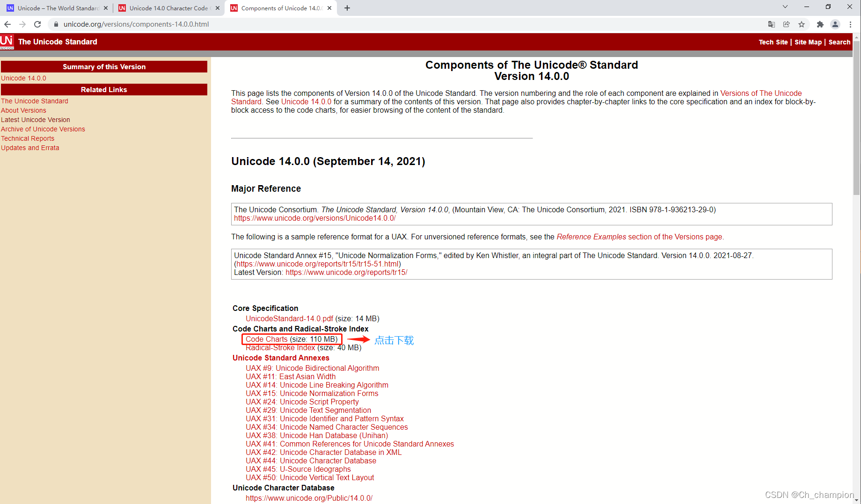Open UAX #34 Named Character Sequences
The image size is (861, 504).
[327, 427]
